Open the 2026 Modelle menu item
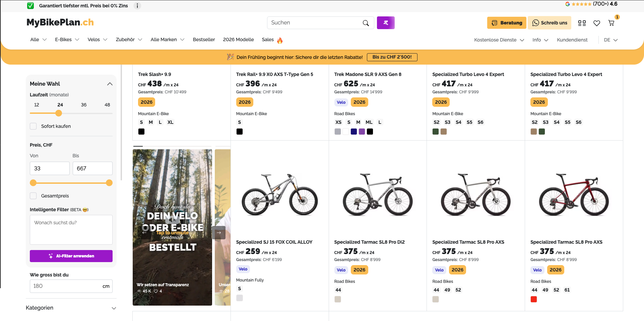The height and width of the screenshot is (321, 644). (x=238, y=39)
